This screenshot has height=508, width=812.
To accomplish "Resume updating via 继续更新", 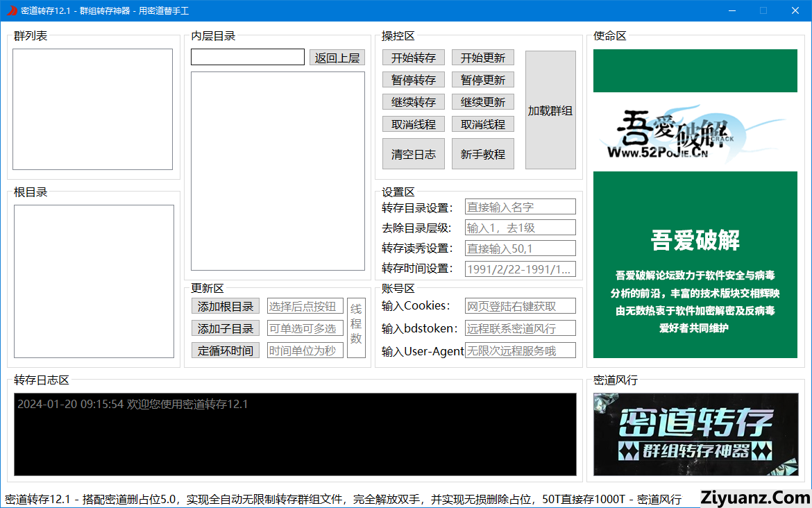I will 482,102.
